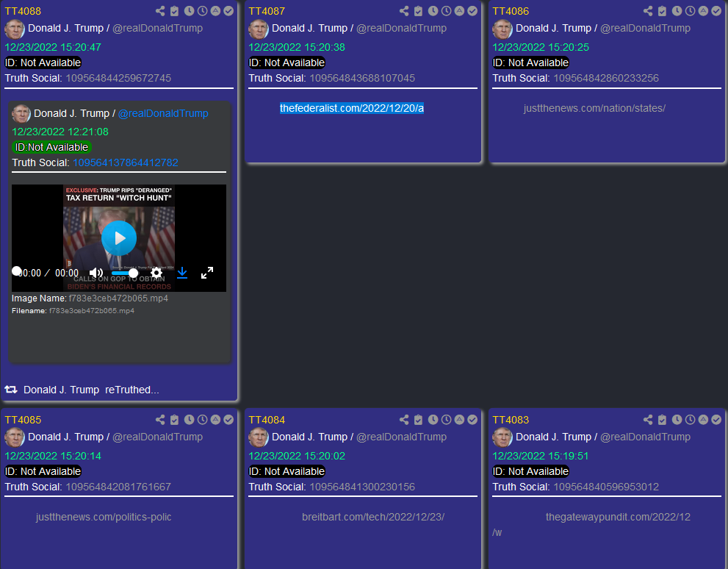Open the justthenews.com/politics-polic link

pyautogui.click(x=104, y=517)
